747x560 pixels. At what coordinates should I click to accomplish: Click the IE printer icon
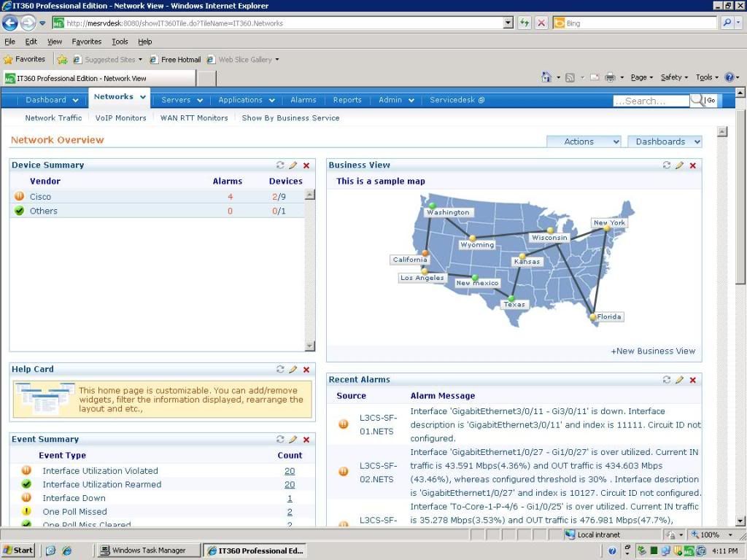[x=610, y=77]
